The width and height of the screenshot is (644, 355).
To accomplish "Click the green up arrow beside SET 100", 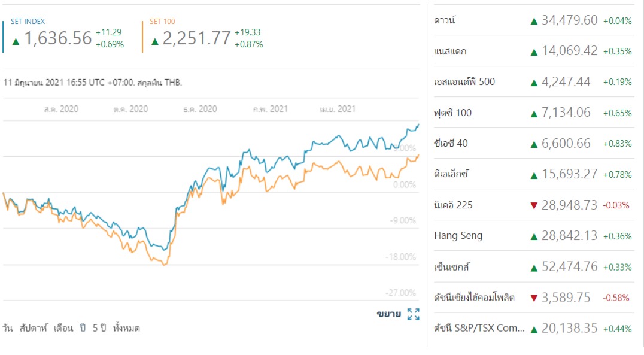I will coord(155,41).
